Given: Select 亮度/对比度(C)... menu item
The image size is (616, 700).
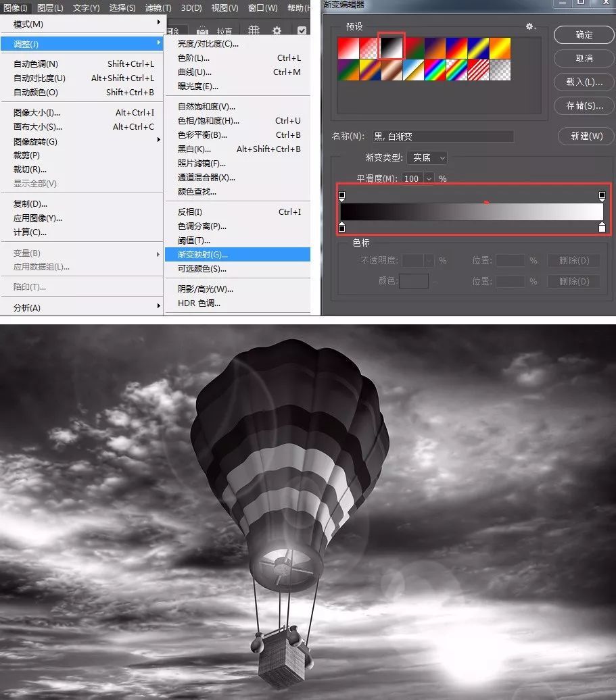Looking at the screenshot, I should click(x=237, y=44).
